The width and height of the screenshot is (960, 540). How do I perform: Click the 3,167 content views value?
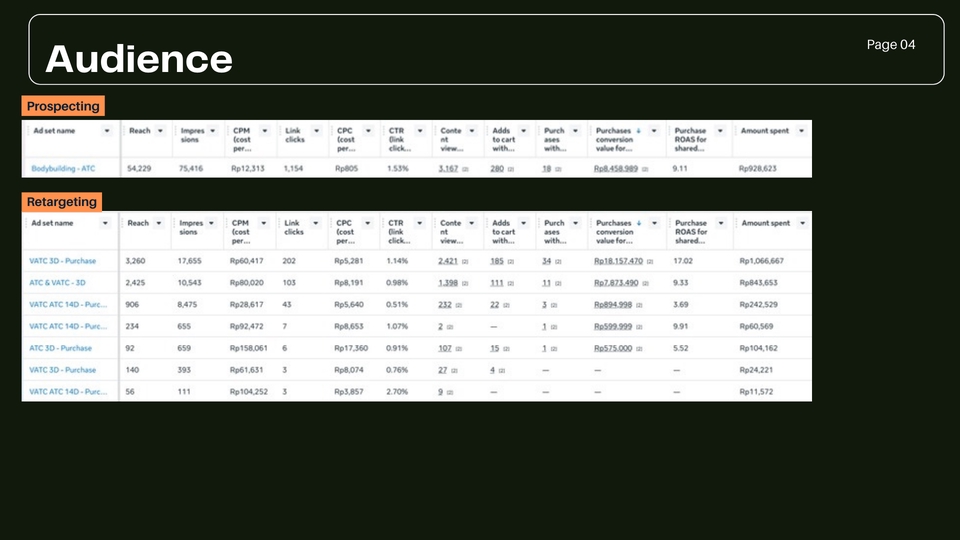(448, 169)
